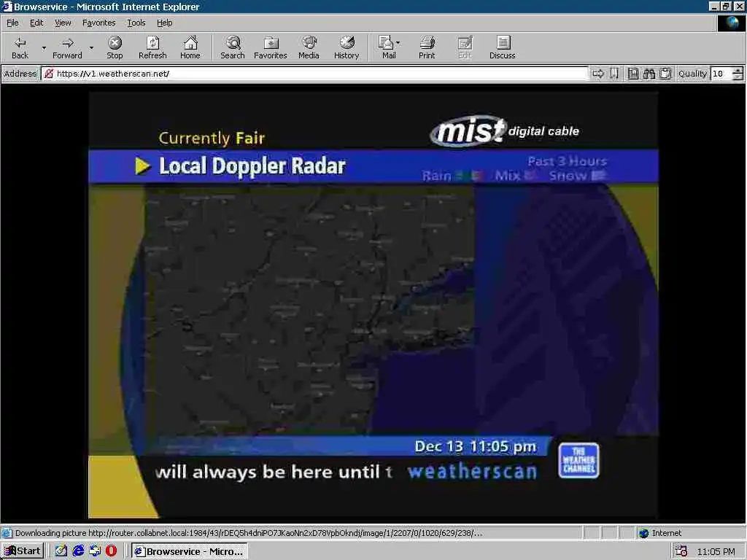The image size is (747, 560).
Task: Open the Tools menu
Action: pyautogui.click(x=136, y=23)
